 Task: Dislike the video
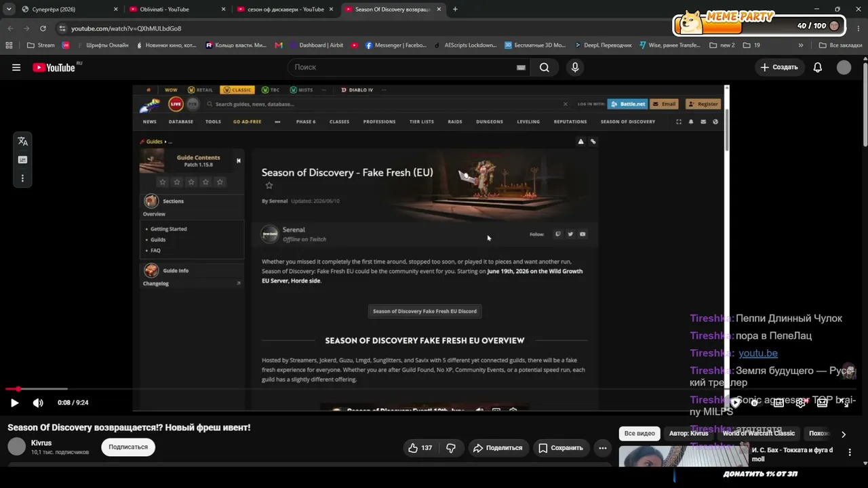(x=451, y=448)
